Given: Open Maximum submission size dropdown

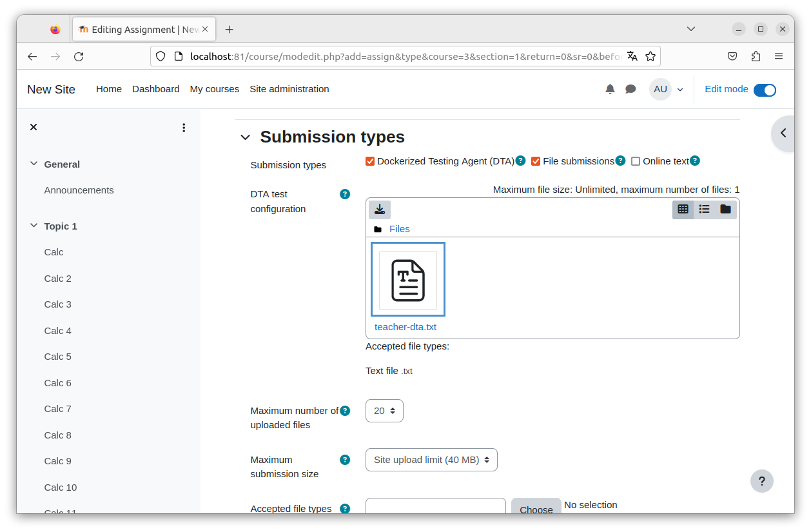Looking at the screenshot, I should pyautogui.click(x=431, y=460).
